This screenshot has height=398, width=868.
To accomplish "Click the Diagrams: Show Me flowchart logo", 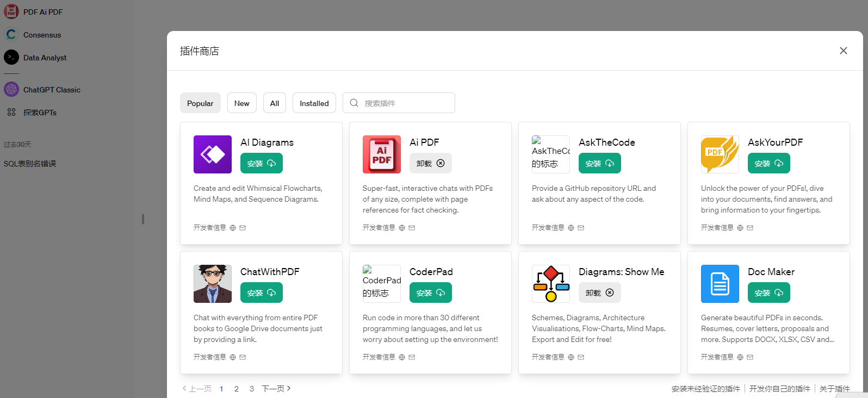I will 551,284.
